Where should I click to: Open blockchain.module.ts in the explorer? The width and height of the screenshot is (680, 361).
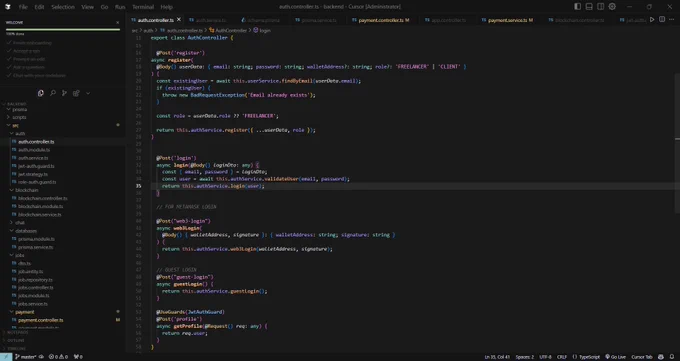click(40, 207)
